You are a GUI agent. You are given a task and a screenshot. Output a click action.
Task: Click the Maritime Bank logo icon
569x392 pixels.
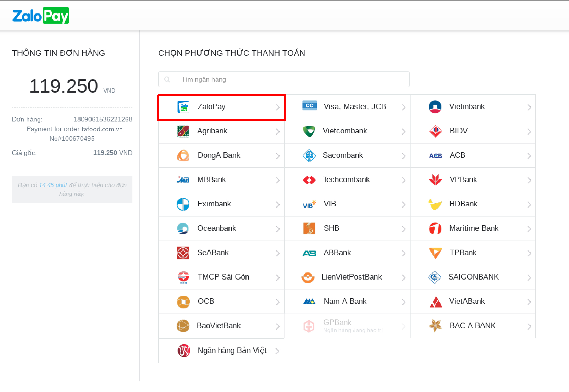click(435, 228)
